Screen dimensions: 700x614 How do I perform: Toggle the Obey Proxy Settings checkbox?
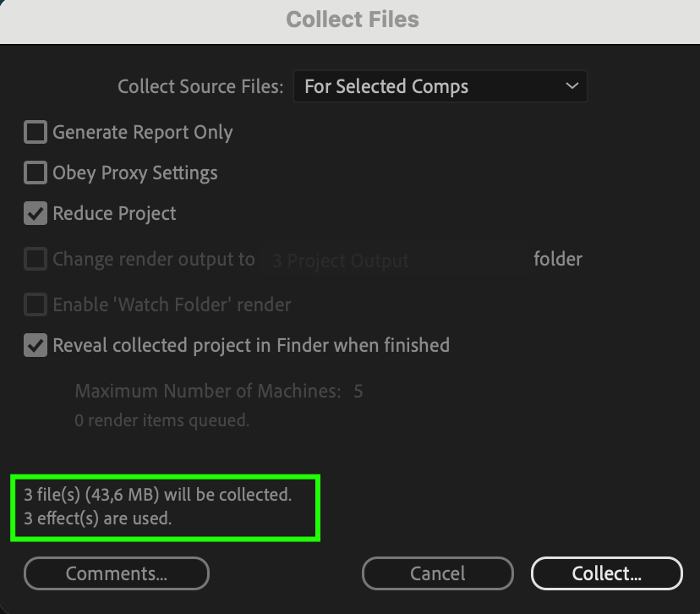pyautogui.click(x=36, y=173)
